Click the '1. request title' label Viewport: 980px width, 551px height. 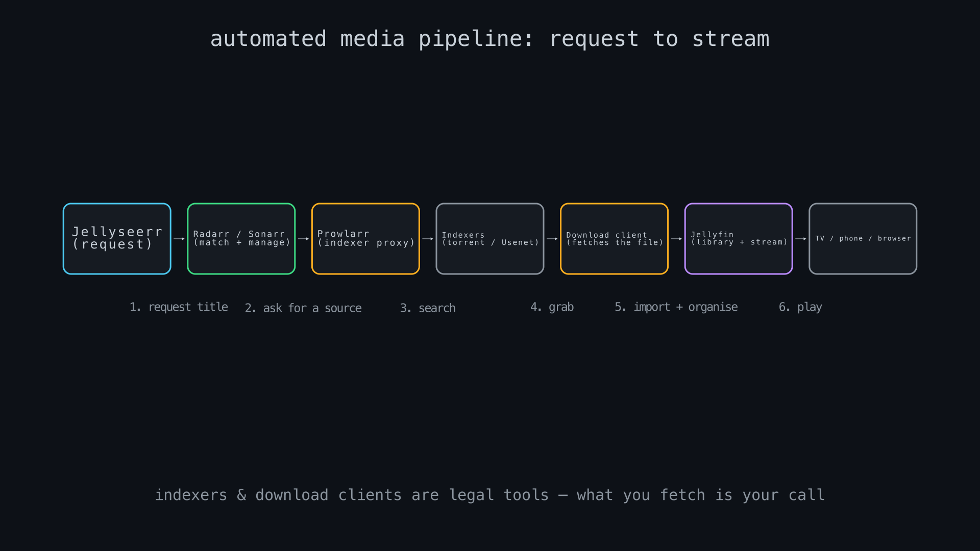click(179, 307)
